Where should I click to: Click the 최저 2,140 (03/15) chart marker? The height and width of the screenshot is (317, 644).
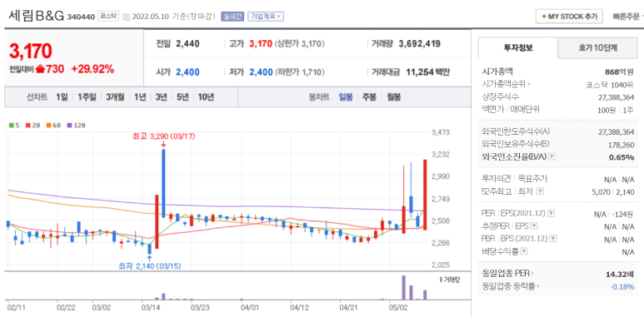point(149,266)
